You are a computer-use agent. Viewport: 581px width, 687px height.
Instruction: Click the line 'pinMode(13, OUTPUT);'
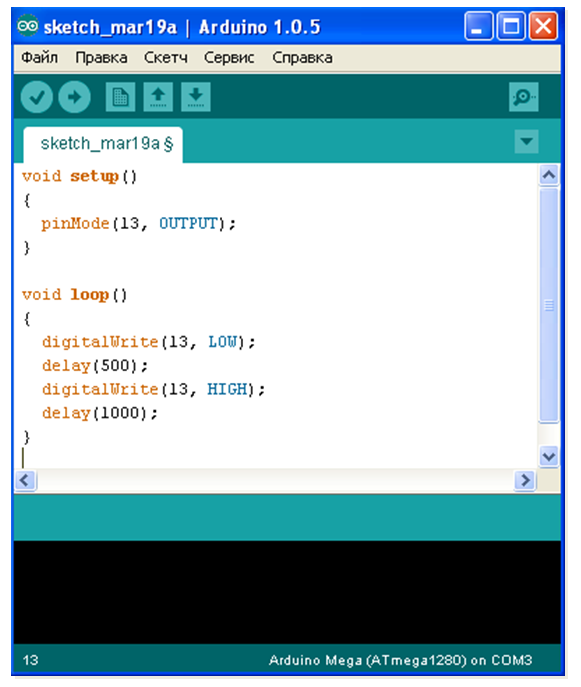click(x=138, y=224)
